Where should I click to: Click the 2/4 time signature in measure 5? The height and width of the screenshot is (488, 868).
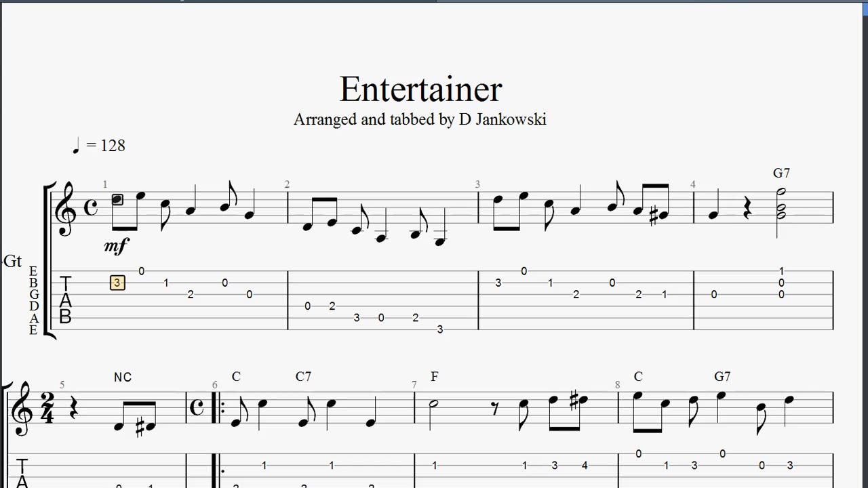pyautogui.click(x=47, y=408)
